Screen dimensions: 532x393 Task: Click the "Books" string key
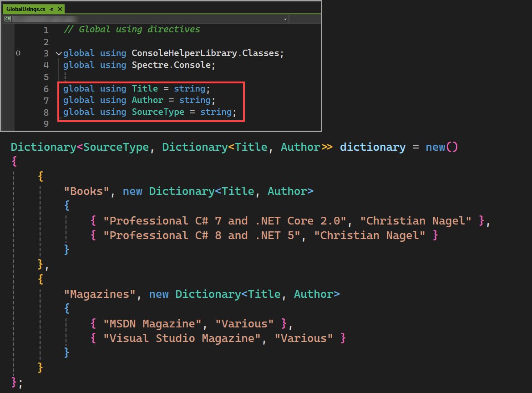point(86,191)
